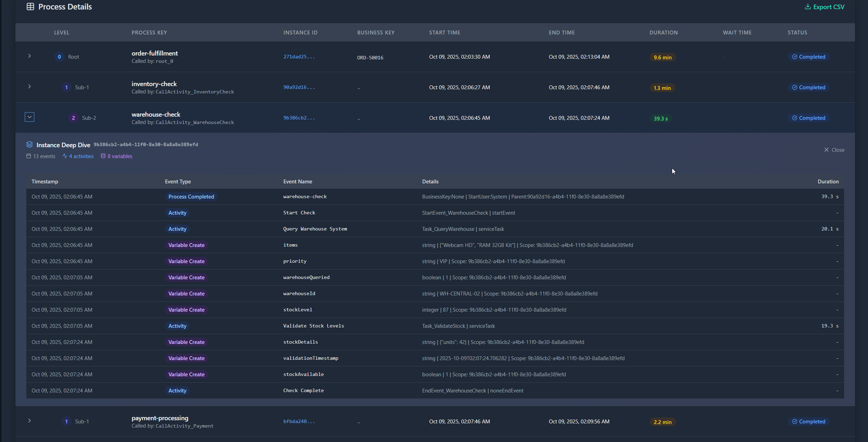Click the Export CSV download icon
868x442 pixels.
[x=808, y=7]
